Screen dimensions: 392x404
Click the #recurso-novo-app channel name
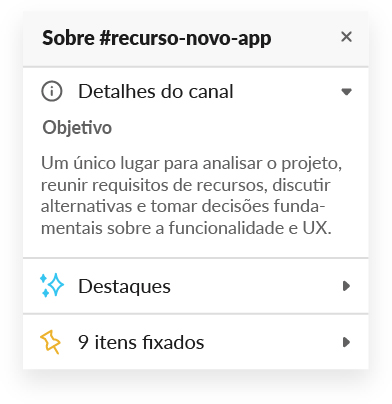click(x=185, y=39)
